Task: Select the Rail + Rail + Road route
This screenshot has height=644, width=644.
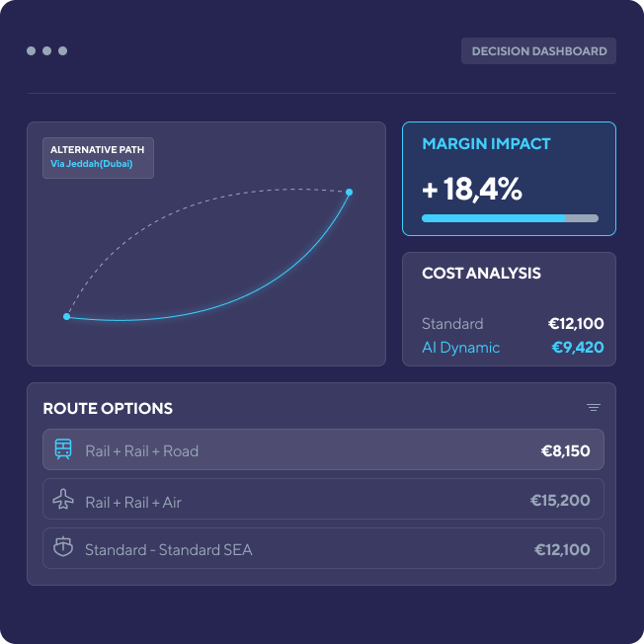Action: 323,450
